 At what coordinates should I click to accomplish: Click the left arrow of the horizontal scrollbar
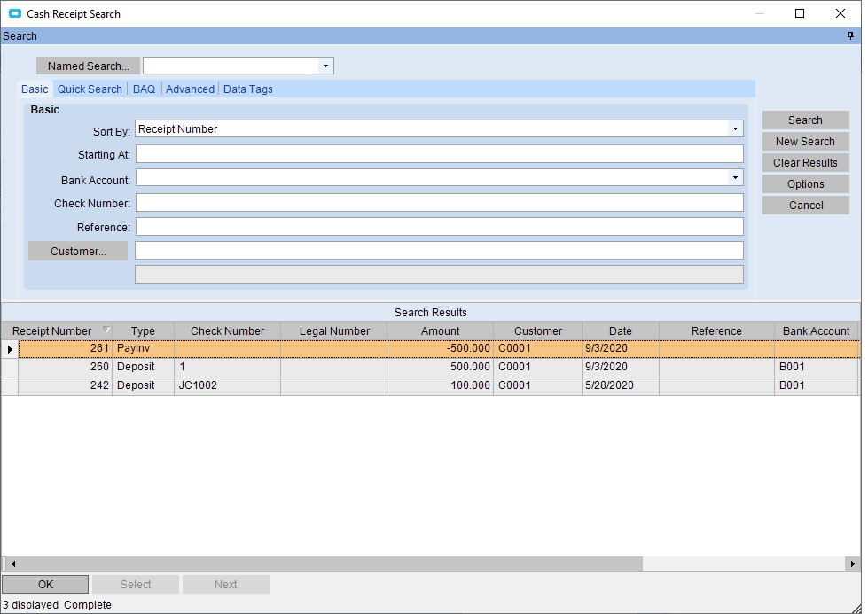[x=12, y=564]
